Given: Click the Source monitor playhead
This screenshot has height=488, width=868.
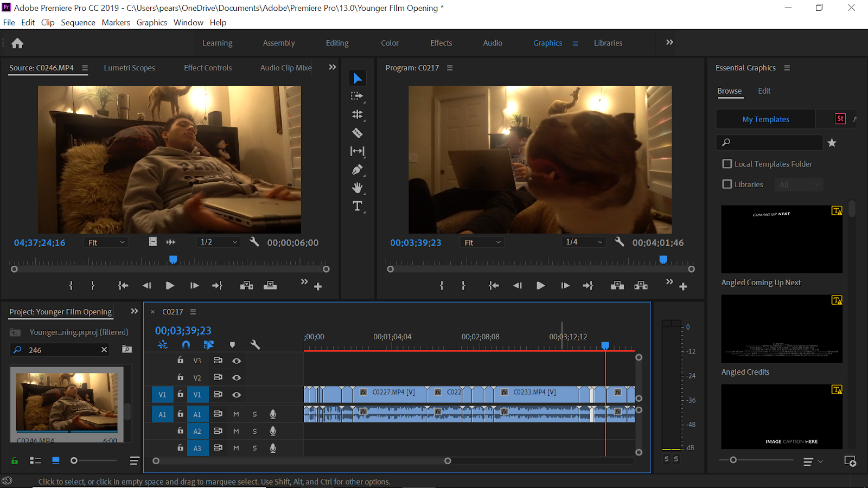Looking at the screenshot, I should coord(173,260).
